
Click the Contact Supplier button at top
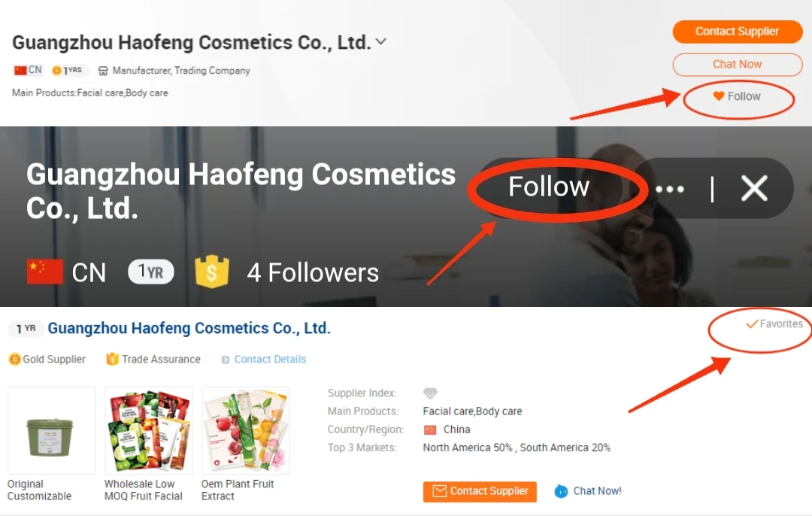tap(737, 32)
